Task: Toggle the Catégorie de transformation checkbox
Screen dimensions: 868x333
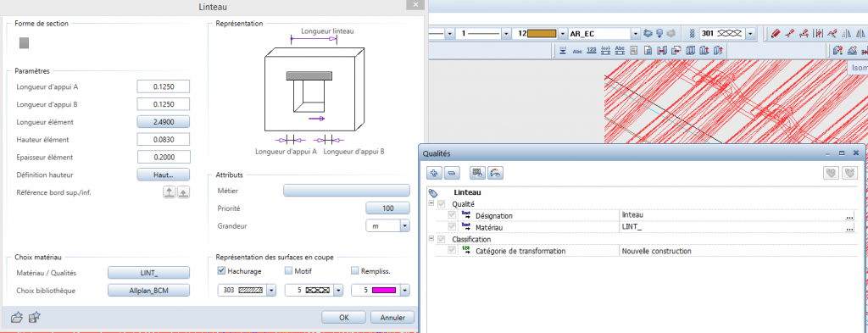Action: (453, 251)
